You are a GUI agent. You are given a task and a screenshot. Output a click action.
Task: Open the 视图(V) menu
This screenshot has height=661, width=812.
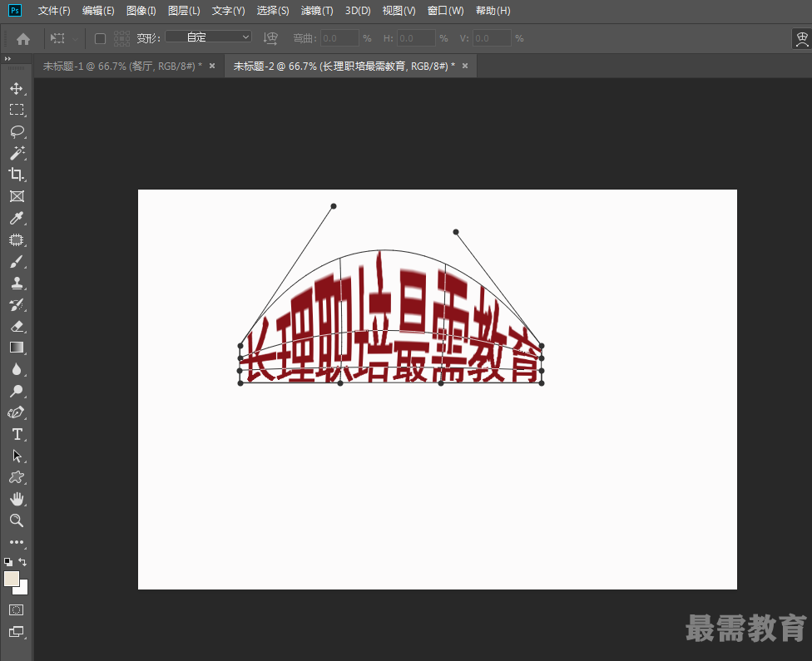[x=399, y=10]
